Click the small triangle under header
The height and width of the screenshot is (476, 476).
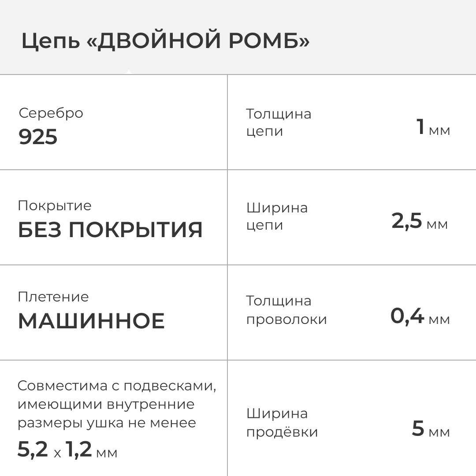[x=128, y=72]
